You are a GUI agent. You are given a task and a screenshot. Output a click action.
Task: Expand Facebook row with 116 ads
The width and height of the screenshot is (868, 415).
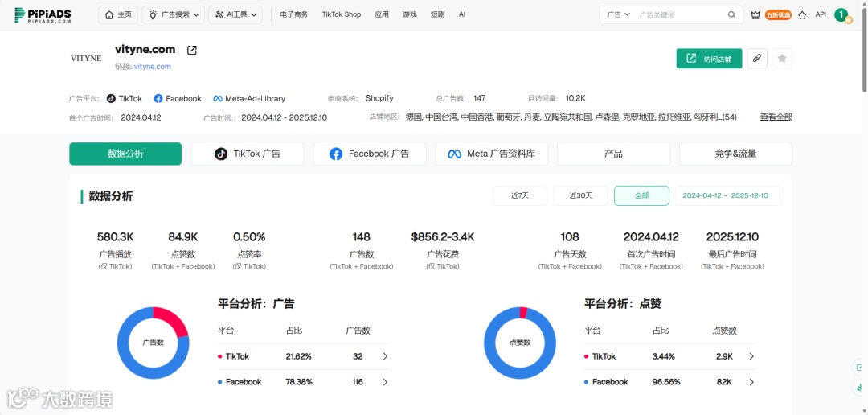tap(385, 382)
